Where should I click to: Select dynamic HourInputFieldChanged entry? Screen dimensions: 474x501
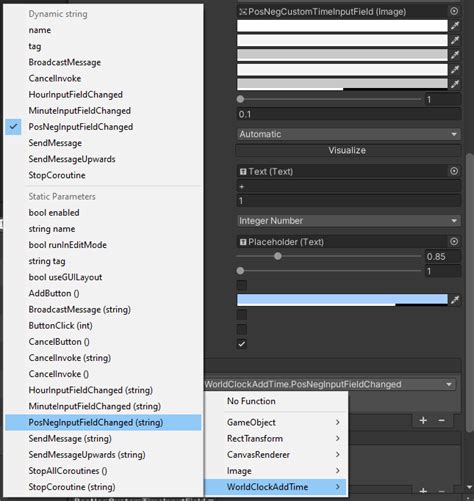coord(103,95)
